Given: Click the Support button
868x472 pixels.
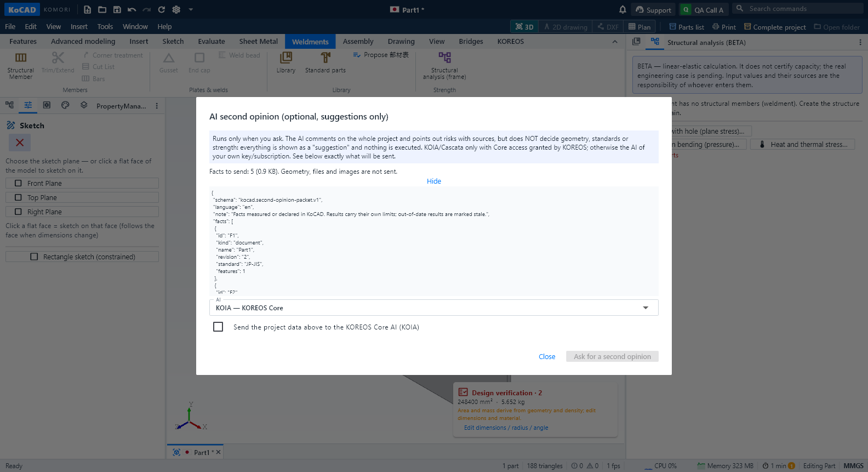Looking at the screenshot, I should pyautogui.click(x=653, y=9).
